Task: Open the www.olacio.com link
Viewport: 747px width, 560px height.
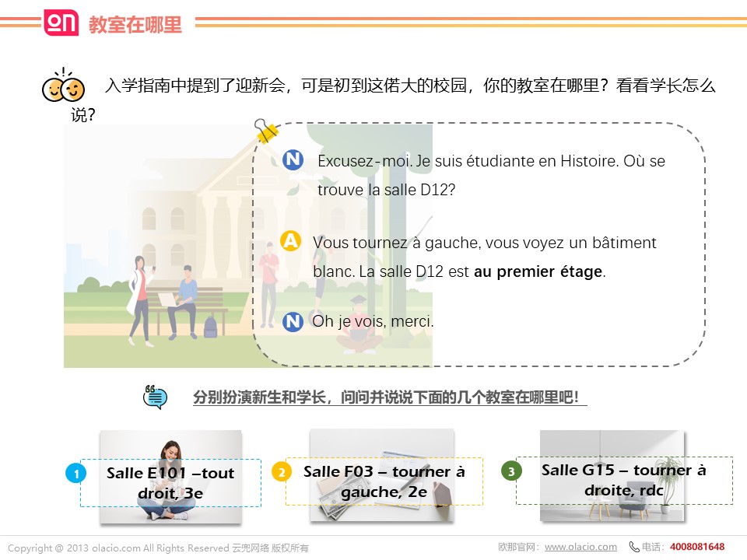Action: click(580, 547)
